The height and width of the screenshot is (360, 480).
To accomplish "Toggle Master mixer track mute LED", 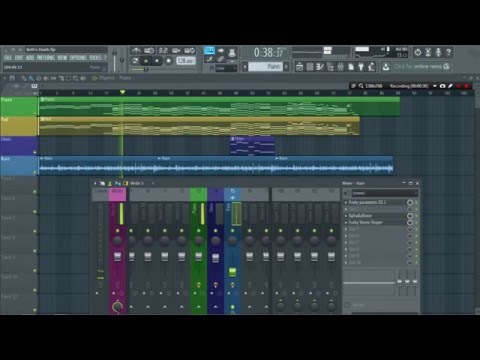I will click(117, 231).
